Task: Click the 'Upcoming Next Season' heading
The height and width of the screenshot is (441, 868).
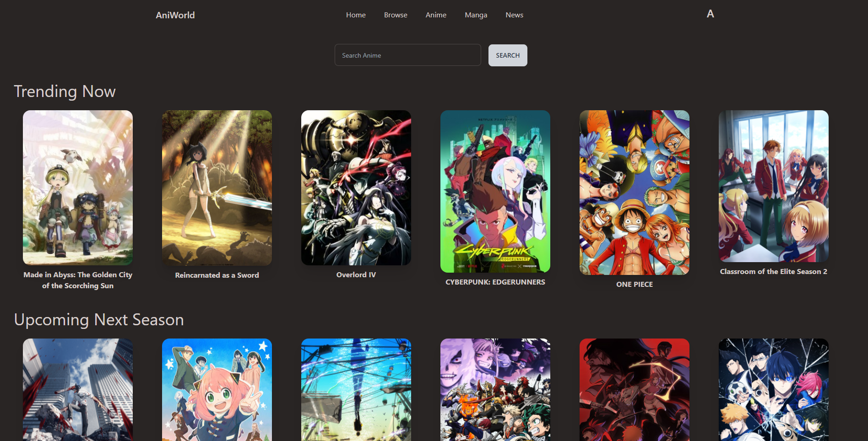Action: (99, 320)
